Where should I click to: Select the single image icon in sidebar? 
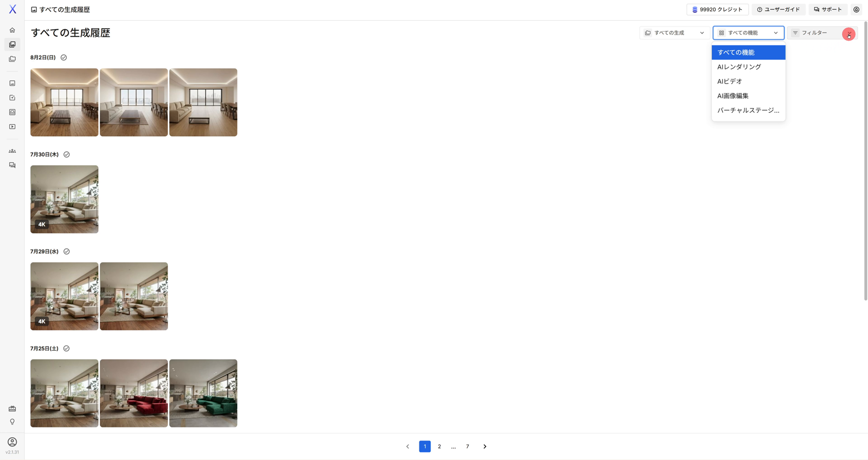[12, 84]
